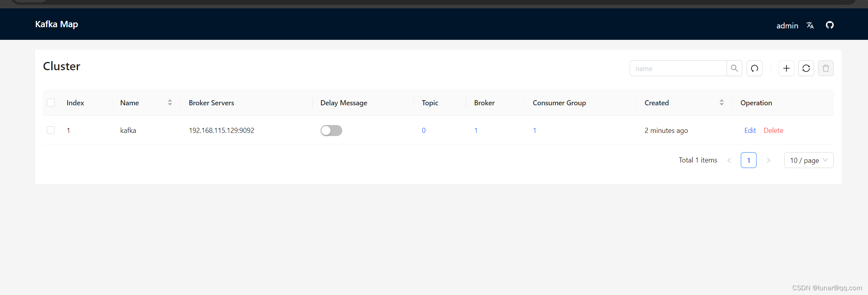Click the trash batch delete icon

pyautogui.click(x=826, y=68)
